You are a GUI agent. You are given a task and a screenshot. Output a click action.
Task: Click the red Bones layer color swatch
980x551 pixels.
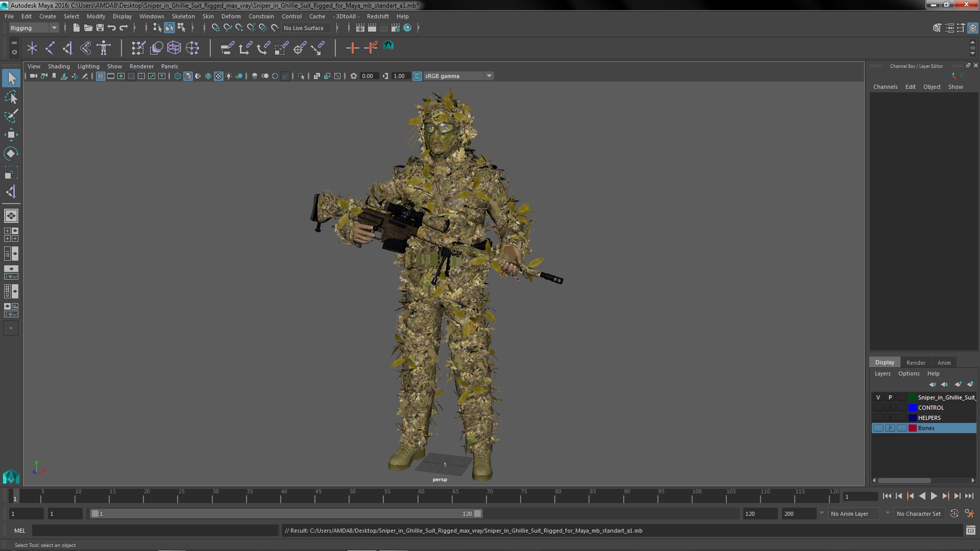[913, 428]
